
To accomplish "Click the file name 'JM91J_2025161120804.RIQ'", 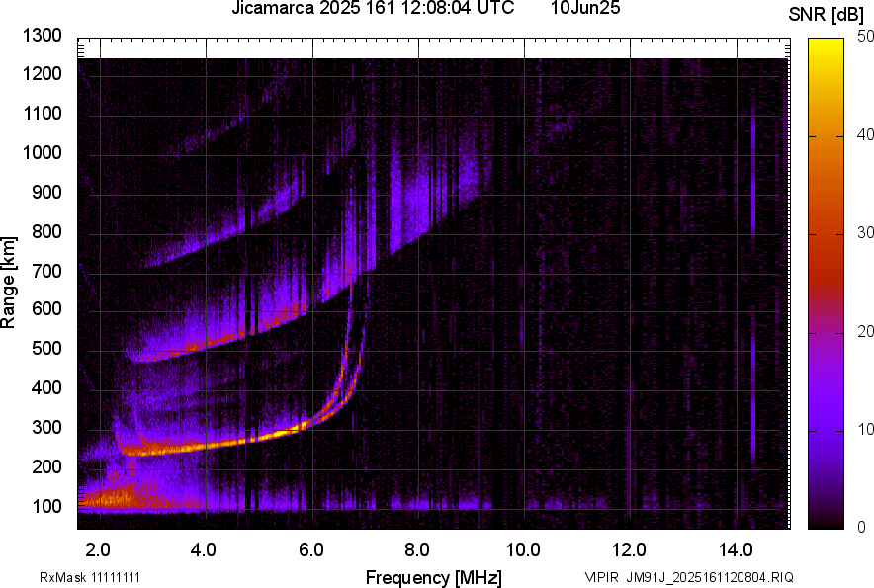I will 710,577.
